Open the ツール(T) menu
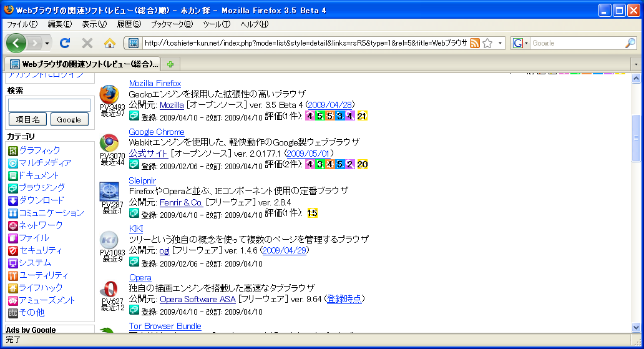The width and height of the screenshot is (644, 349). click(x=217, y=24)
